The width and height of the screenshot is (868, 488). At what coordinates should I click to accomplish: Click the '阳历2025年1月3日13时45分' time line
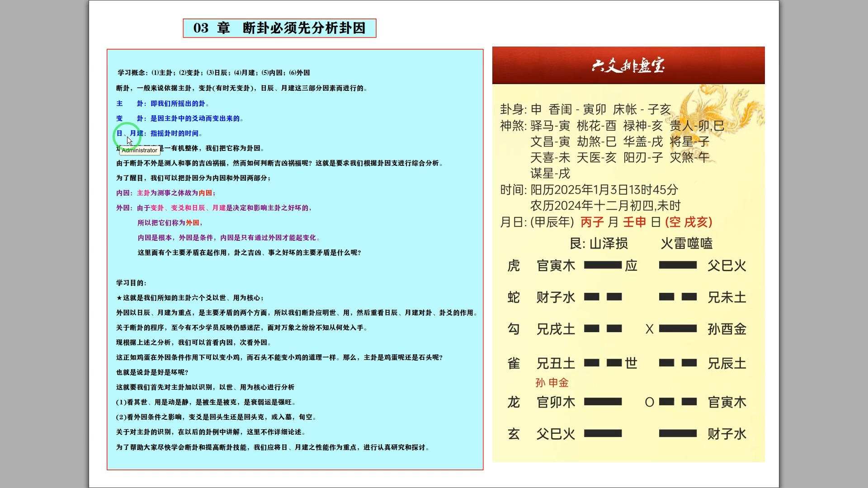tap(604, 190)
